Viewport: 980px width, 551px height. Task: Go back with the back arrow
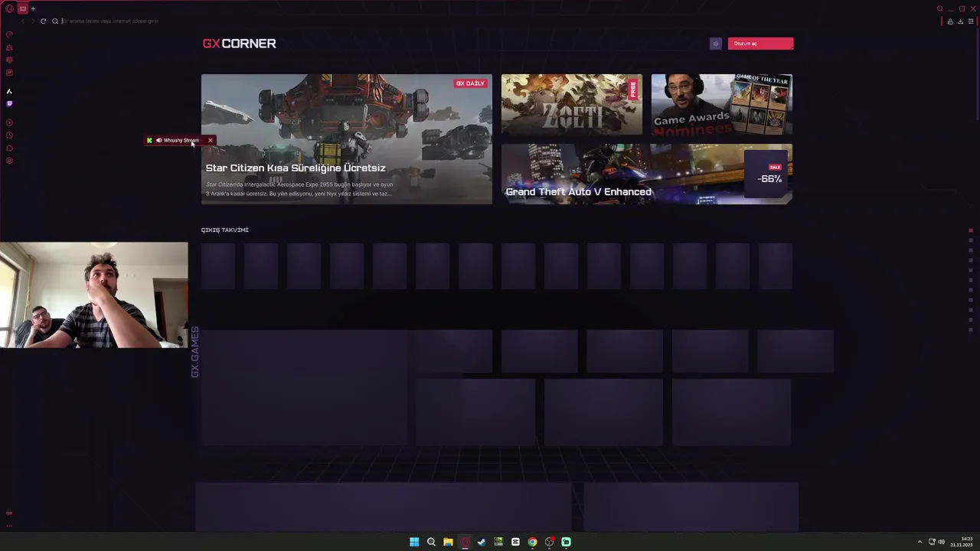pos(23,21)
